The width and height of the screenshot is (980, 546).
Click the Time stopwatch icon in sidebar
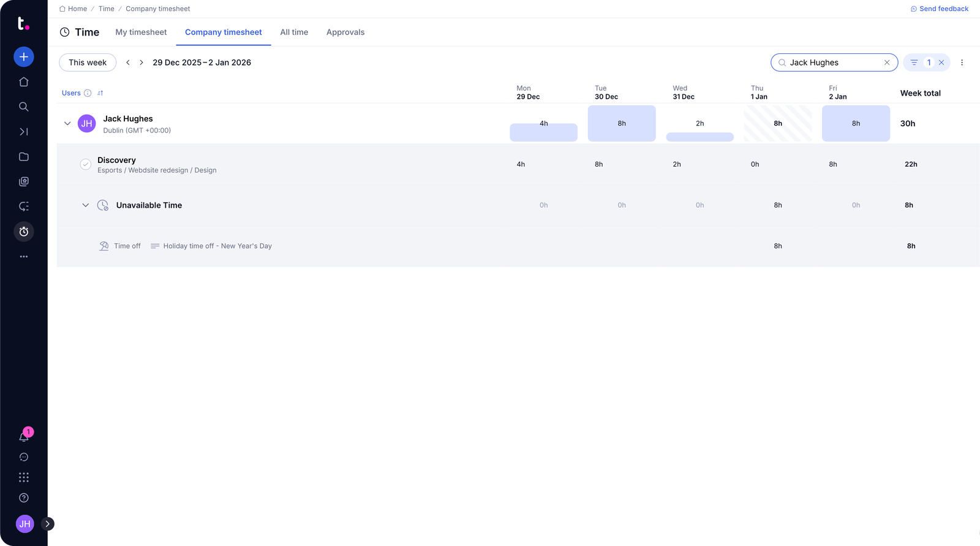click(24, 232)
